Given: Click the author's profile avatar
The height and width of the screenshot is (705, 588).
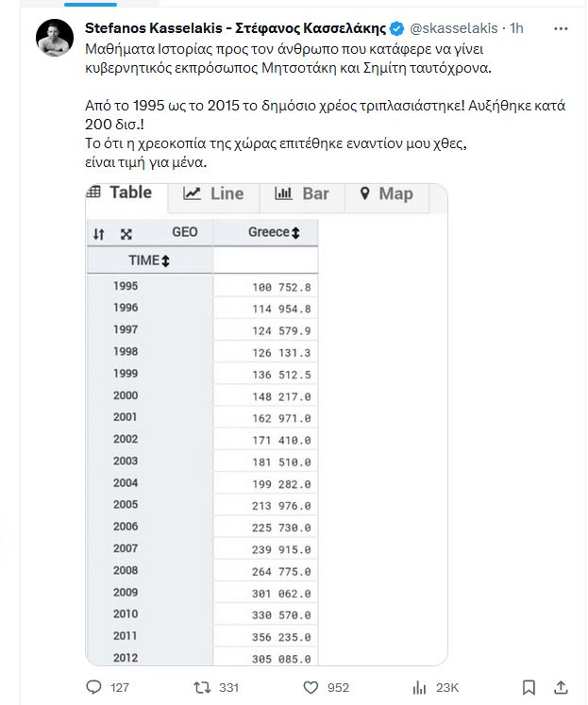Looking at the screenshot, I should (55, 38).
